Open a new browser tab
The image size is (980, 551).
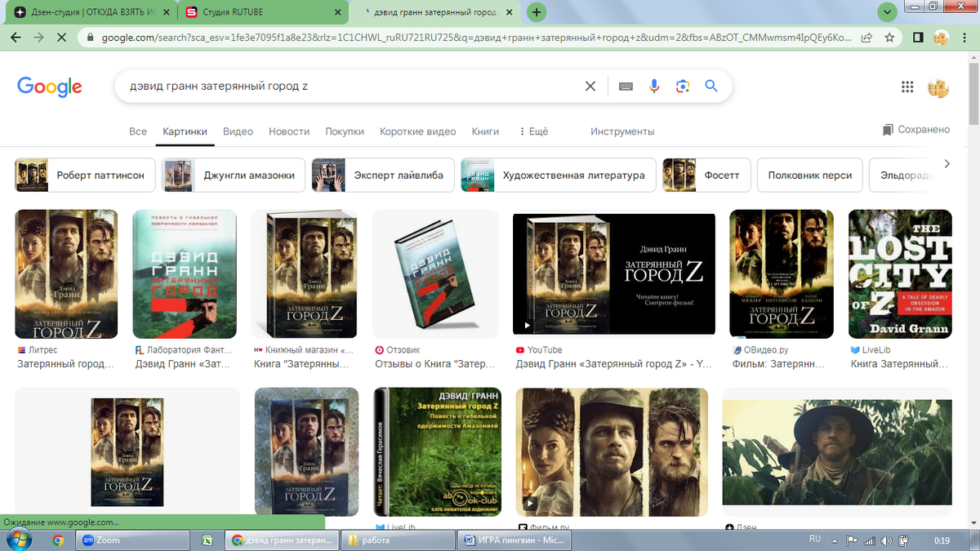pyautogui.click(x=537, y=12)
